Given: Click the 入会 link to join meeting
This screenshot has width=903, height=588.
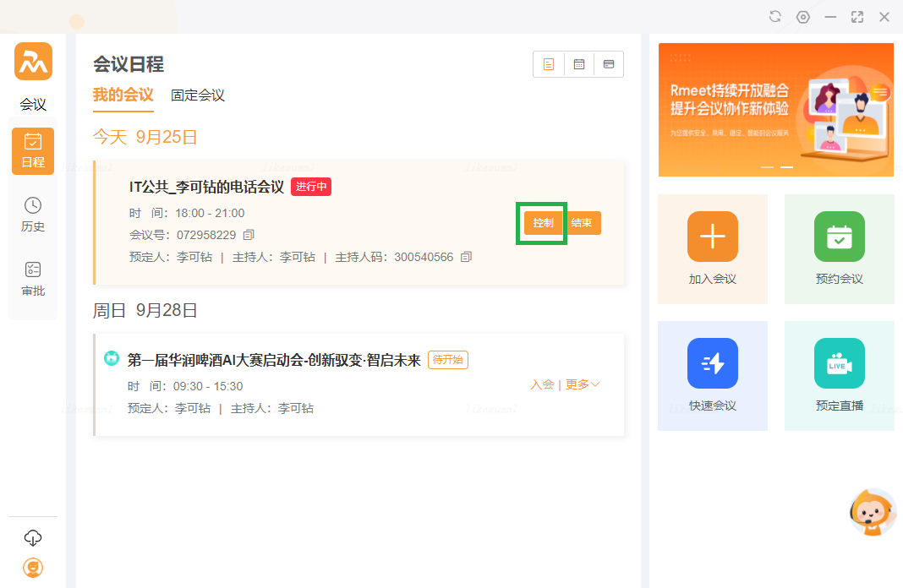Looking at the screenshot, I should click(542, 384).
